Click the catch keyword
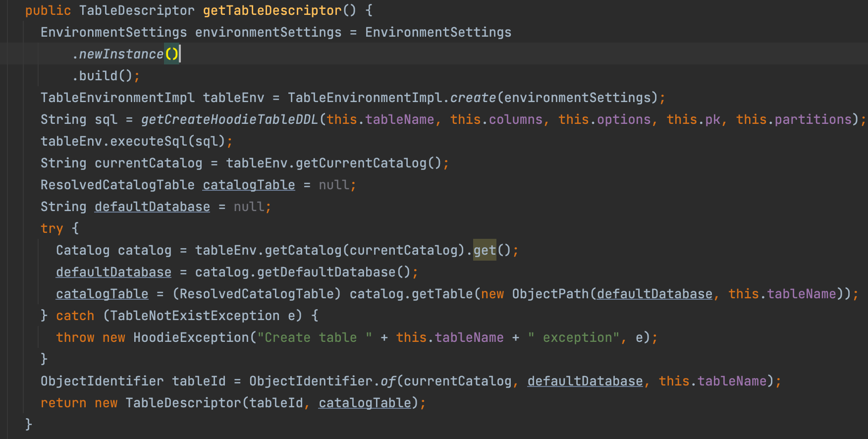 [75, 316]
